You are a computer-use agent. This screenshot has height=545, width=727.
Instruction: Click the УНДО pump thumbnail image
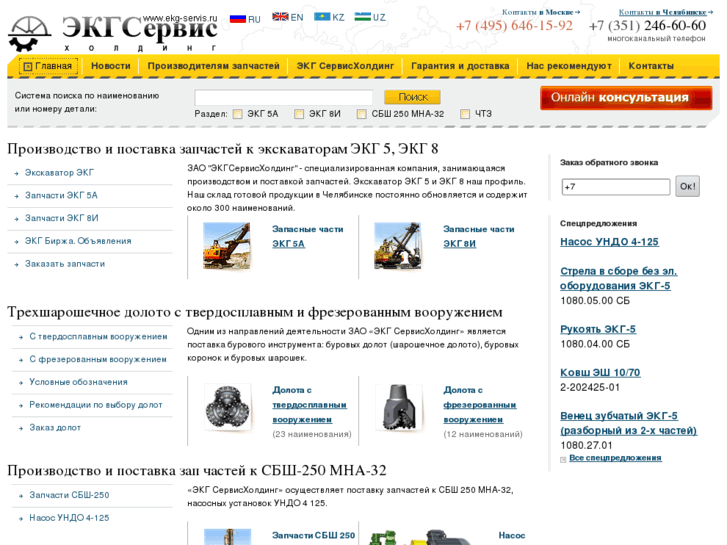tap(422, 537)
